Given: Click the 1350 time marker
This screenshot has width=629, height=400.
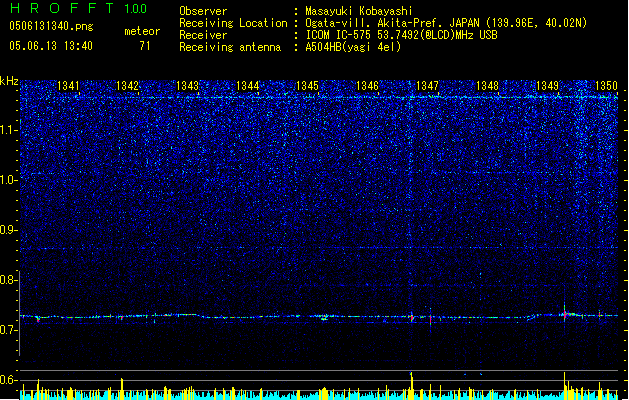Looking at the screenshot, I should 606,86.
